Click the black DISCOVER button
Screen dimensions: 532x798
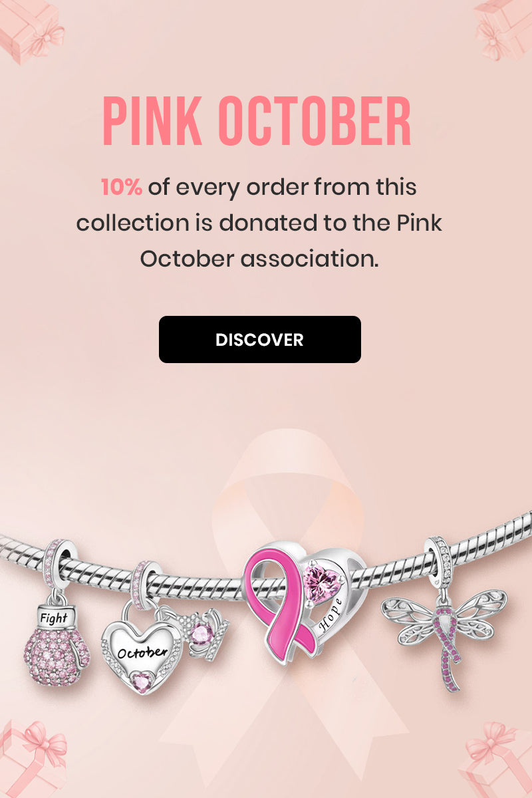click(x=259, y=339)
